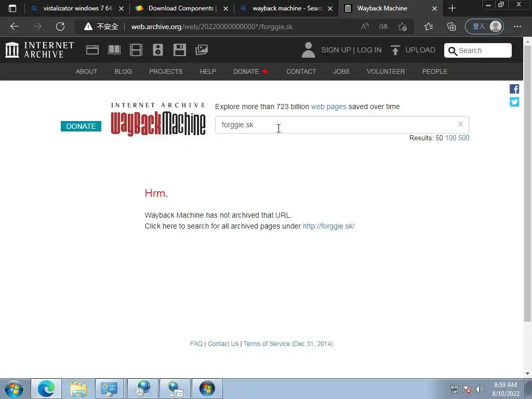The image size is (532, 399).
Task: Open the Software floppy disk icon
Action: [179, 50]
